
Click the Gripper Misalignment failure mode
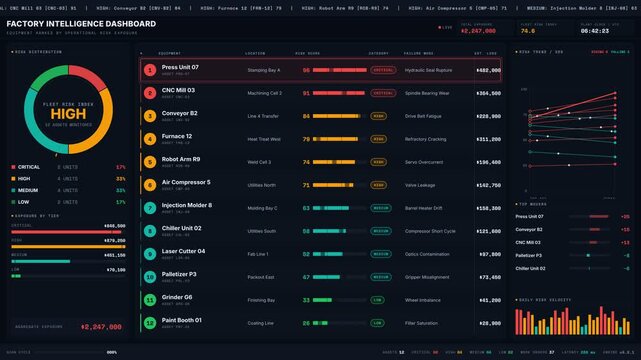(x=427, y=277)
